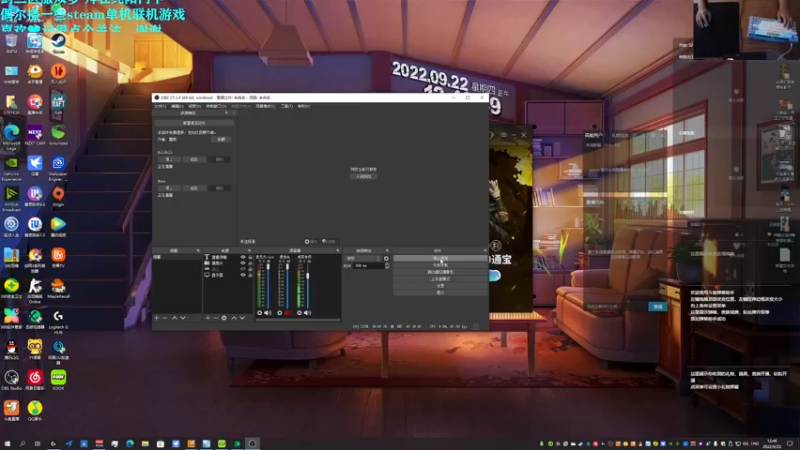The height and width of the screenshot is (450, 800).
Task: Unmute the red muted second mixer channel
Action: pos(288,313)
